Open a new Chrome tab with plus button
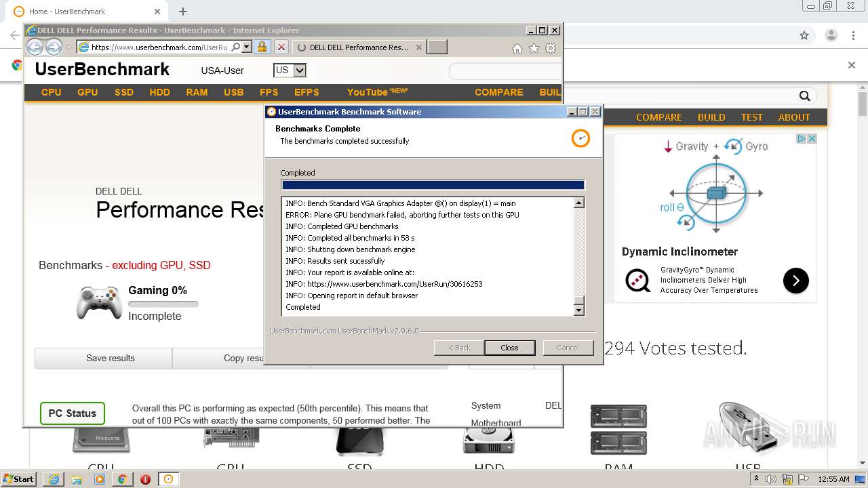The image size is (868, 488). pos(183,12)
